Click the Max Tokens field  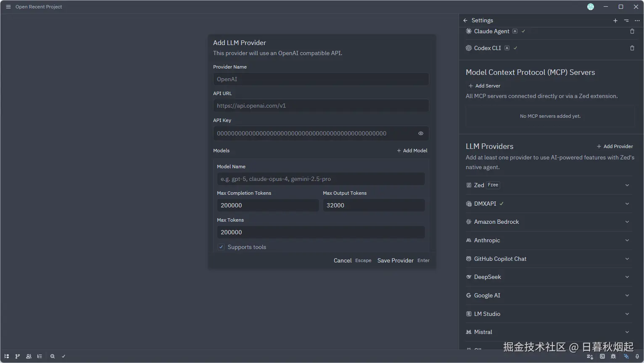coord(321,232)
